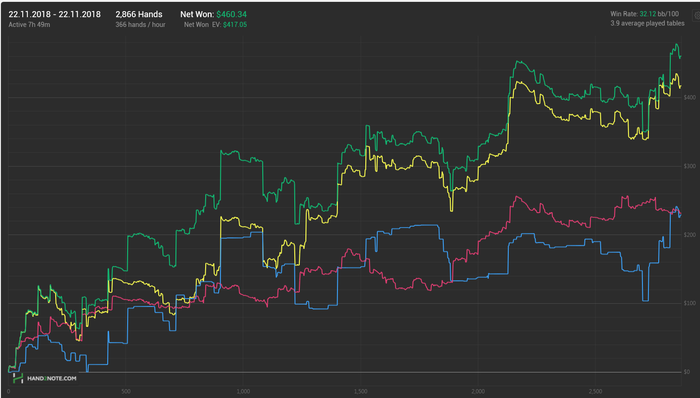
Task: Click the Active 7h 49m session duration
Action: point(29,25)
